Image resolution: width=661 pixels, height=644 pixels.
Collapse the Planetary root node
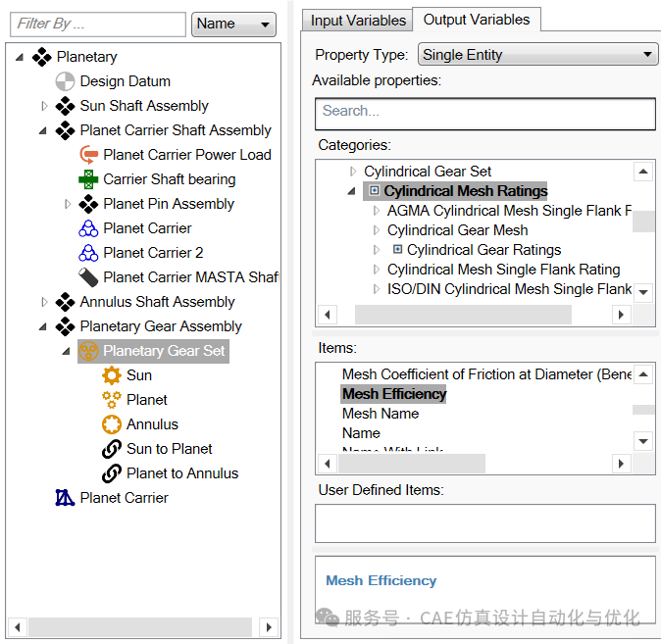(x=20, y=57)
